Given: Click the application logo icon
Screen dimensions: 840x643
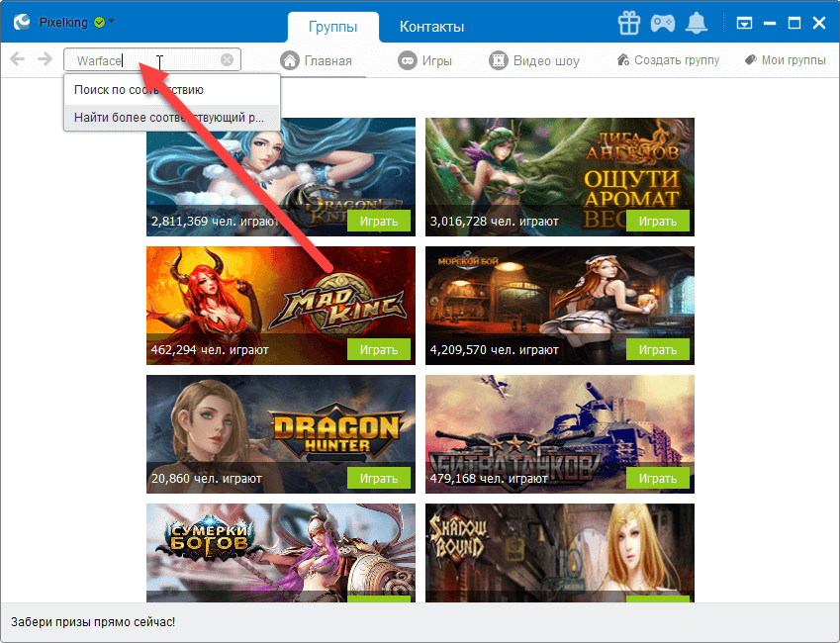Looking at the screenshot, I should pyautogui.click(x=22, y=22).
